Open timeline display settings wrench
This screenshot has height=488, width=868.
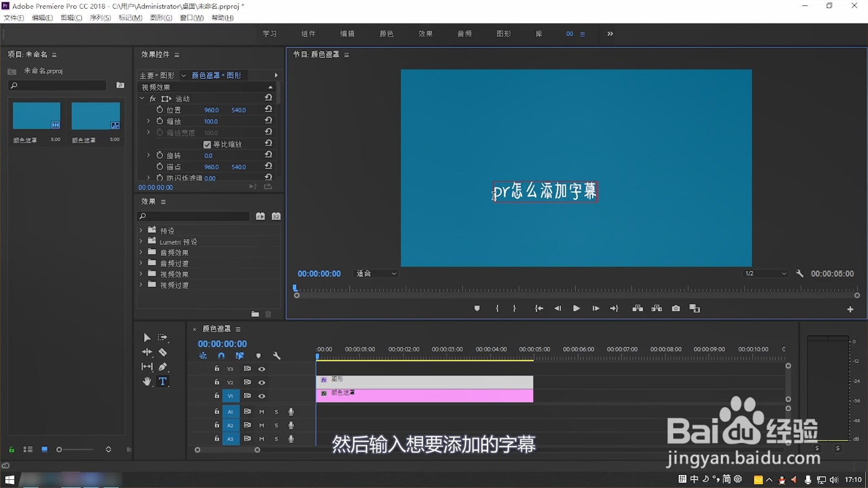pyautogui.click(x=277, y=356)
